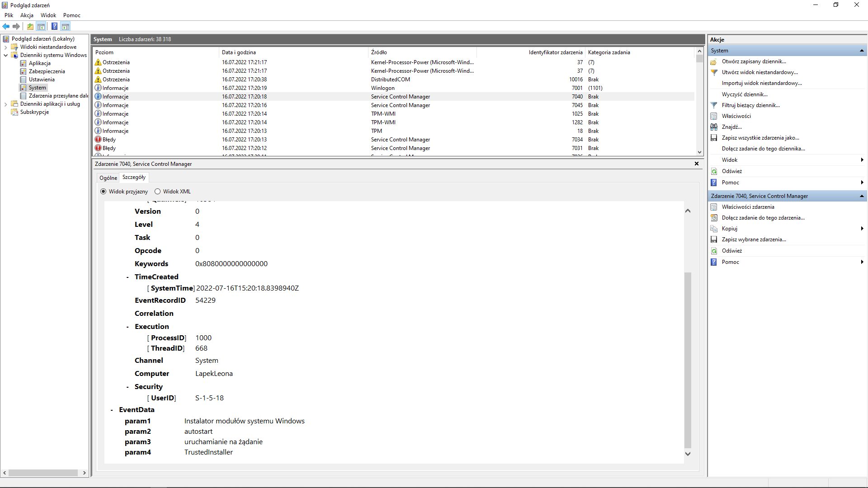Open the Akcja menu

pos(27,15)
